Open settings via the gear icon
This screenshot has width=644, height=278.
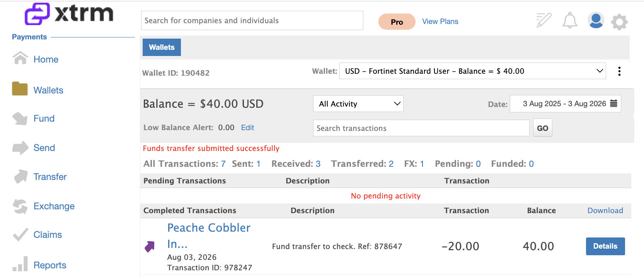(619, 22)
